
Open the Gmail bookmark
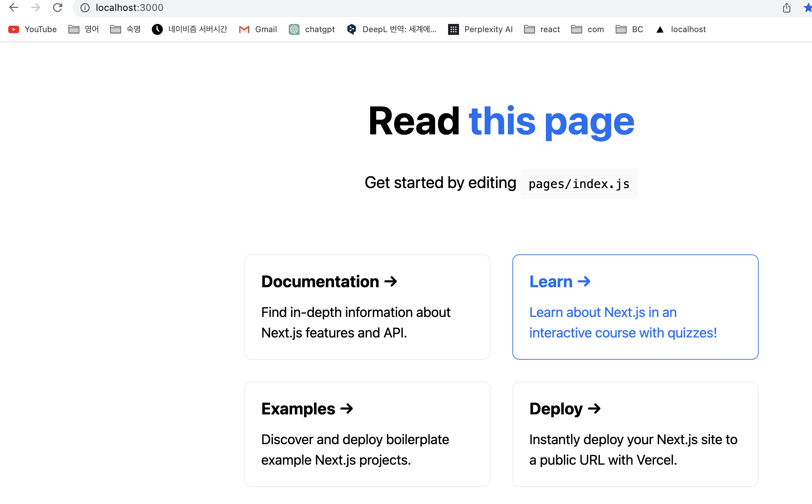coord(258,29)
